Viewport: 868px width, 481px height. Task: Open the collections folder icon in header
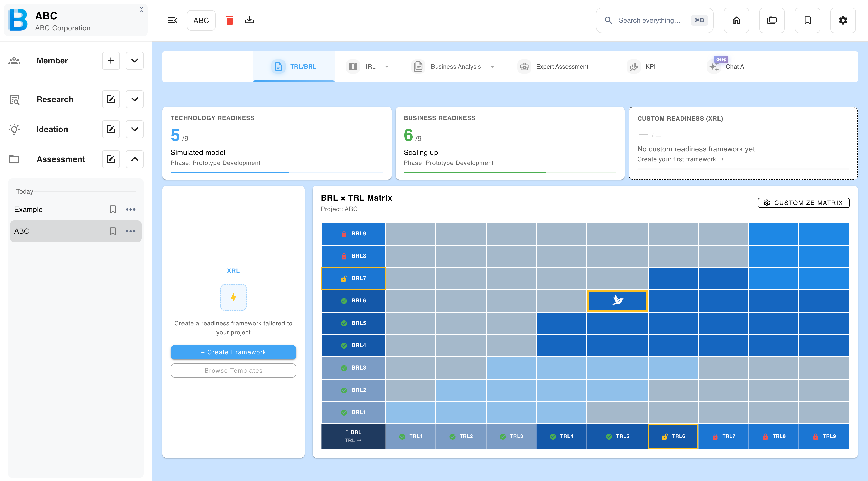[x=772, y=20]
